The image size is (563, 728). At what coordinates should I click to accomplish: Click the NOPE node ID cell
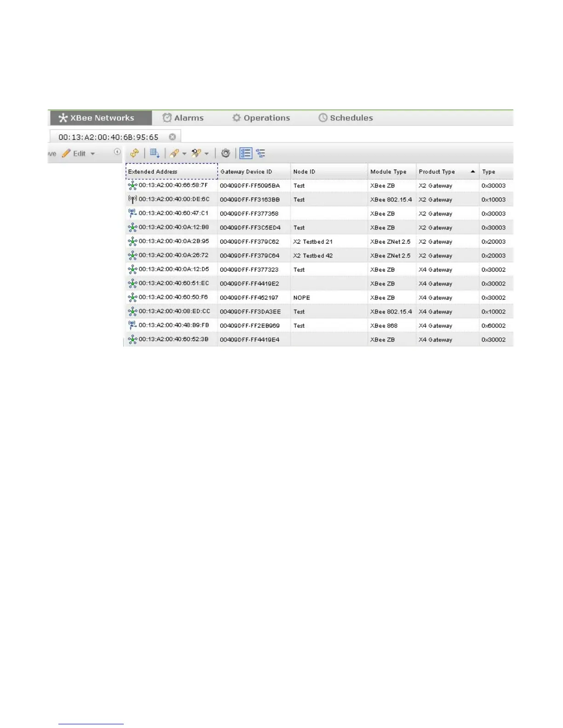(302, 298)
